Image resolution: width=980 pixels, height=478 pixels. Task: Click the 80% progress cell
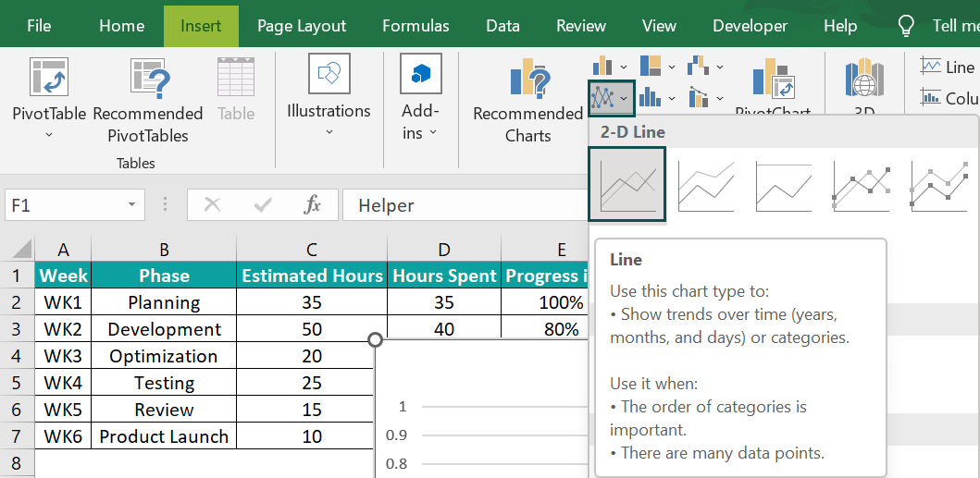point(545,327)
